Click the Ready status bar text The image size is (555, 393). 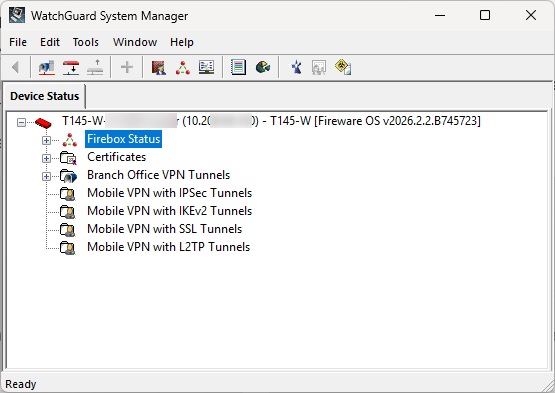21,384
